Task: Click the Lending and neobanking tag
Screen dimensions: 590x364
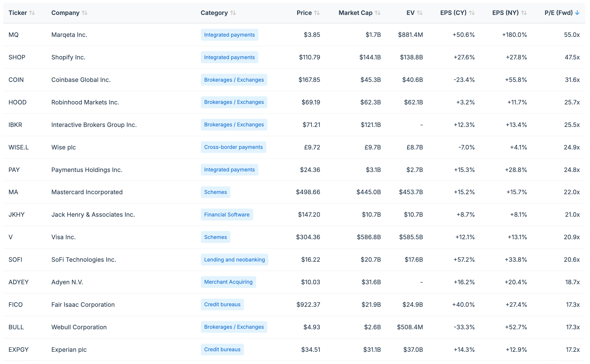Action: 234,260
